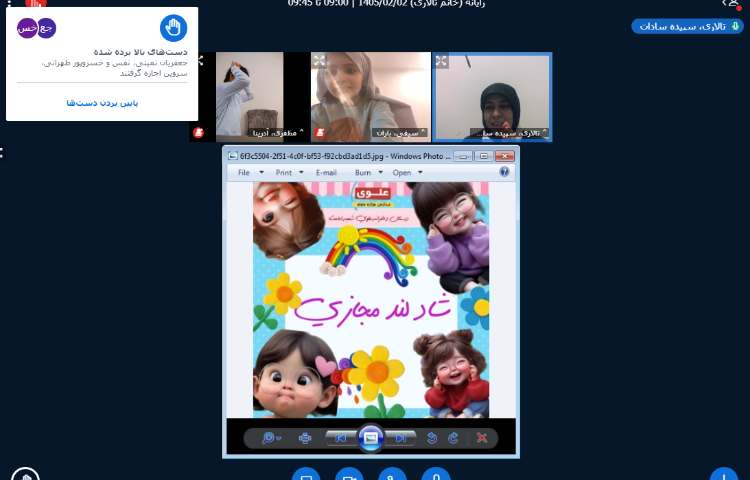This screenshot has width=750, height=480.
Task: Go to next photo in Photo Viewer
Action: point(400,437)
